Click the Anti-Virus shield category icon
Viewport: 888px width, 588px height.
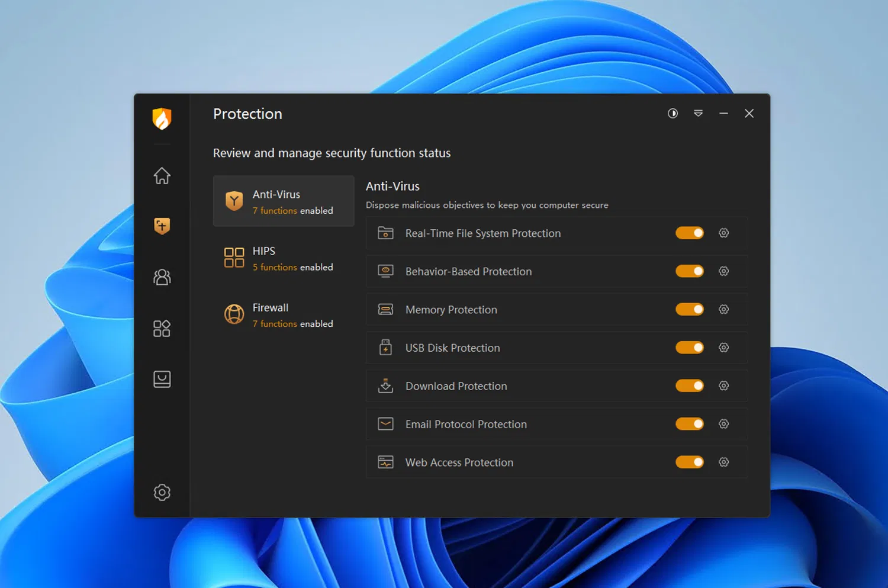pyautogui.click(x=234, y=201)
